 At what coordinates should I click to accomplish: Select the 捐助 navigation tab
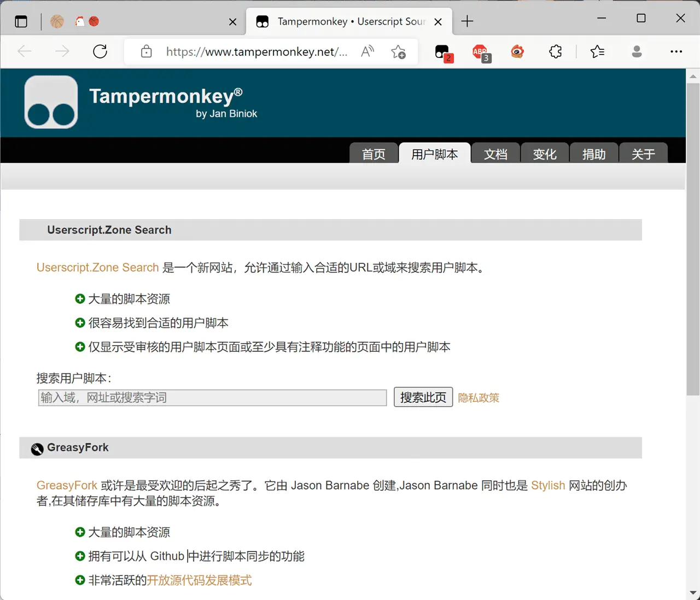tap(594, 154)
